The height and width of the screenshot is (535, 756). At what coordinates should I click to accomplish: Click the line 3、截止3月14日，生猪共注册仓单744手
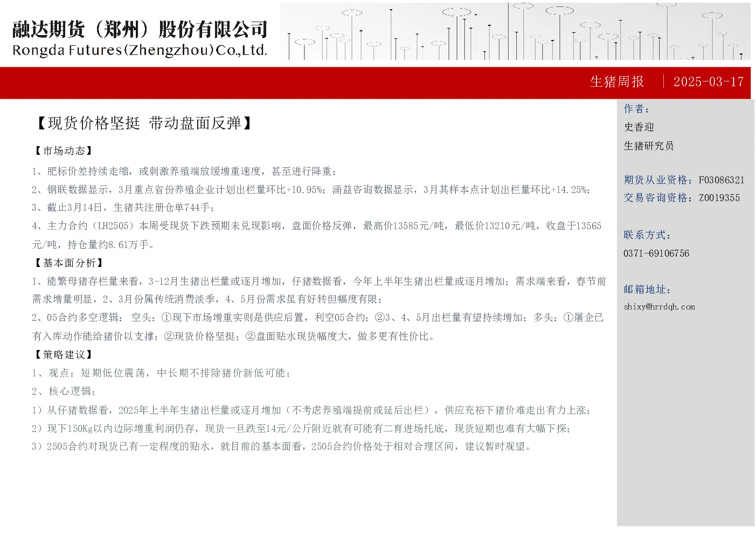click(123, 207)
